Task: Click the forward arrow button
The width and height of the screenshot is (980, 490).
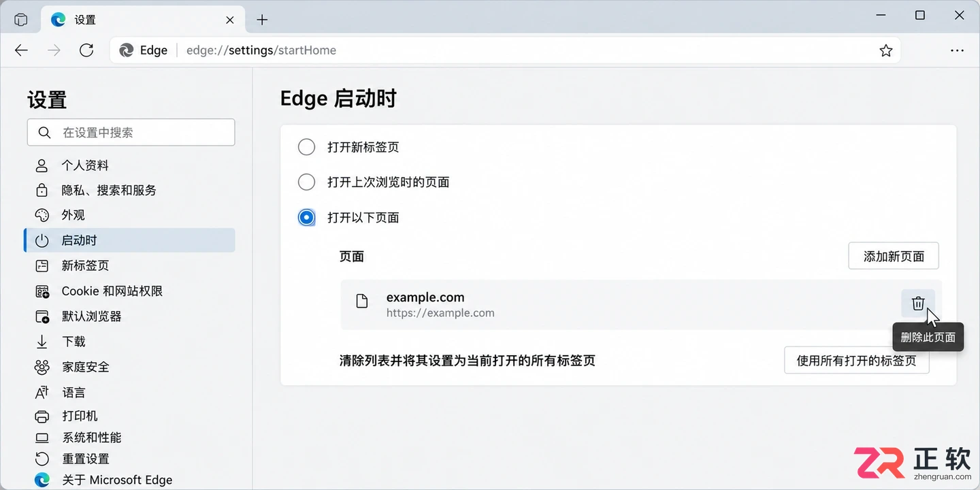Action: point(54,50)
